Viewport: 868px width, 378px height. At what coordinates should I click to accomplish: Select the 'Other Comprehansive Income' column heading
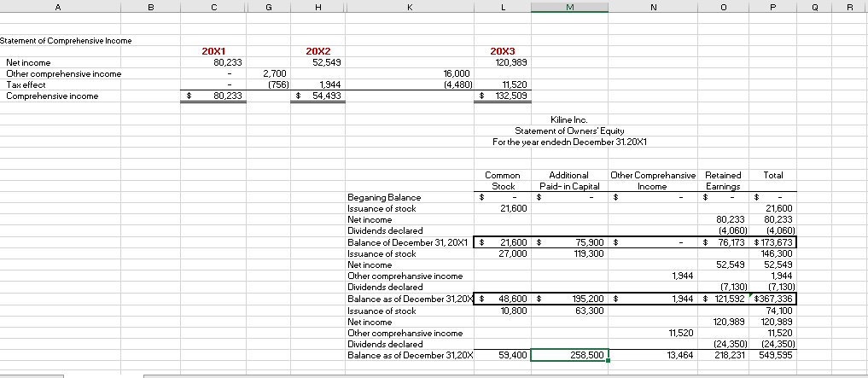tap(654, 181)
